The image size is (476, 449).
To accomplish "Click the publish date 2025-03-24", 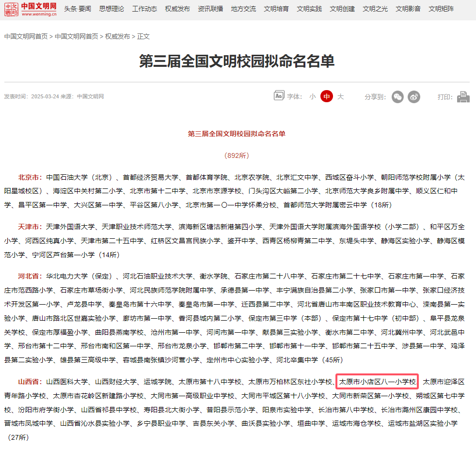I will (45, 96).
